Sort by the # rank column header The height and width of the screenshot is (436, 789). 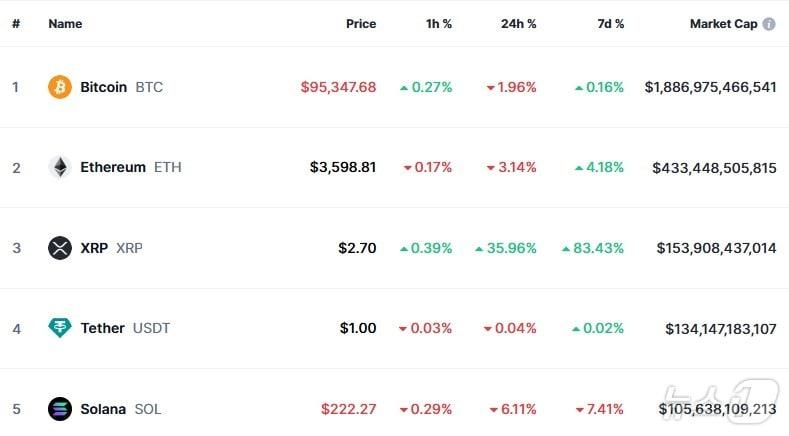[16, 24]
